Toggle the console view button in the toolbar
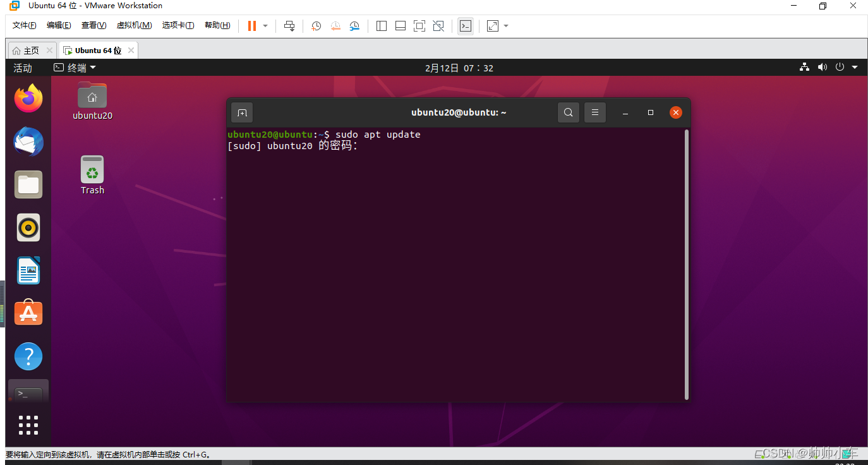Viewport: 868px width, 465px height. pos(466,26)
